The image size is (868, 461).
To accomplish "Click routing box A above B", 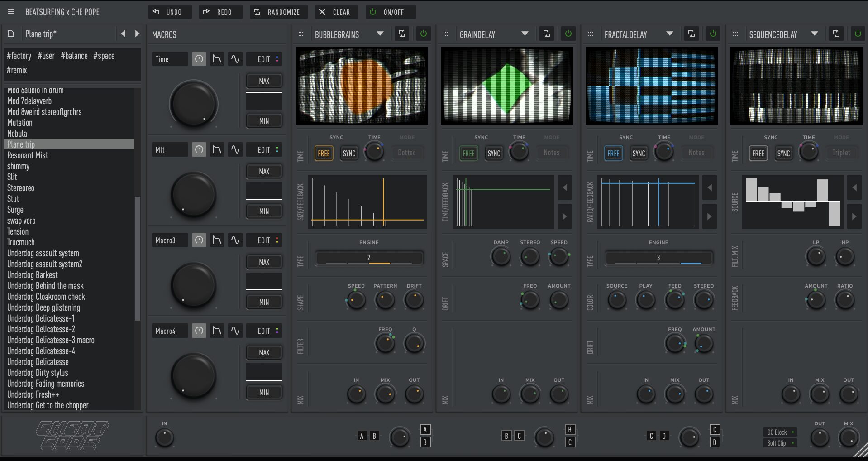I will [425, 429].
